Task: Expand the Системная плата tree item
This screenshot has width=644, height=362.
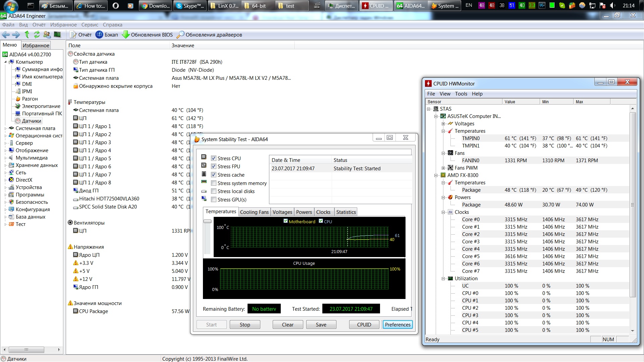Action: pos(6,128)
